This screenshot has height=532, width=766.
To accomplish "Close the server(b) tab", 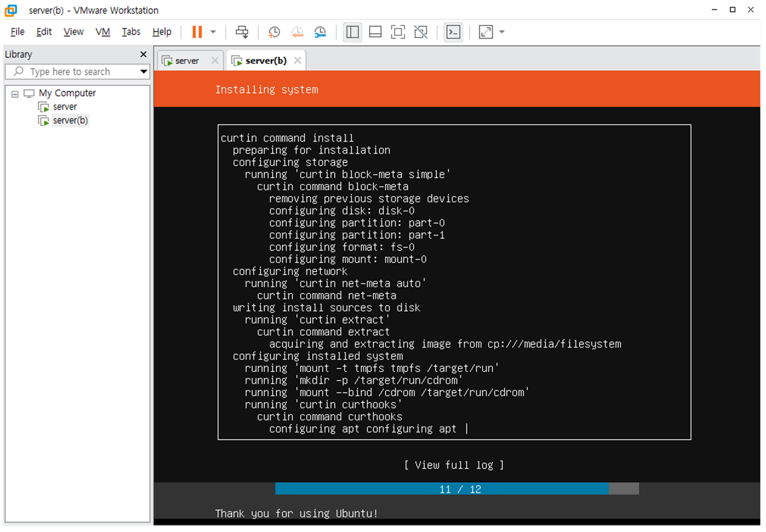I will coord(297,61).
